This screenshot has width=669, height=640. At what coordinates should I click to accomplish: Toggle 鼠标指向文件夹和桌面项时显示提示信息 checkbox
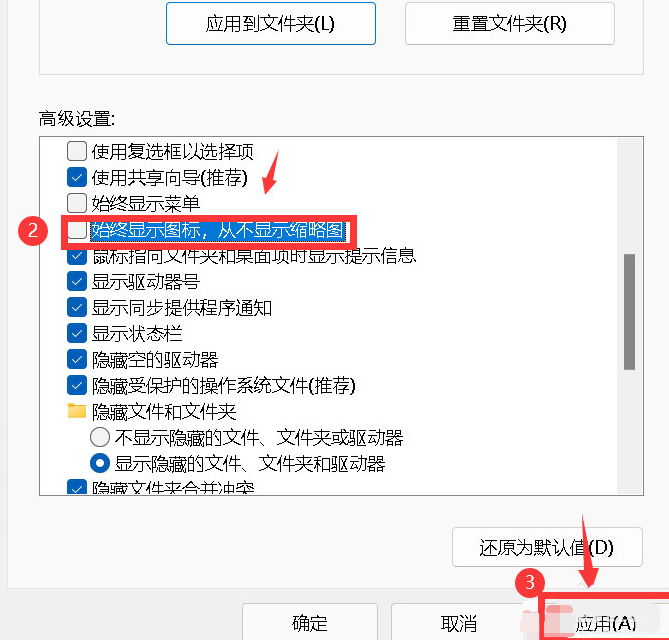click(77, 256)
